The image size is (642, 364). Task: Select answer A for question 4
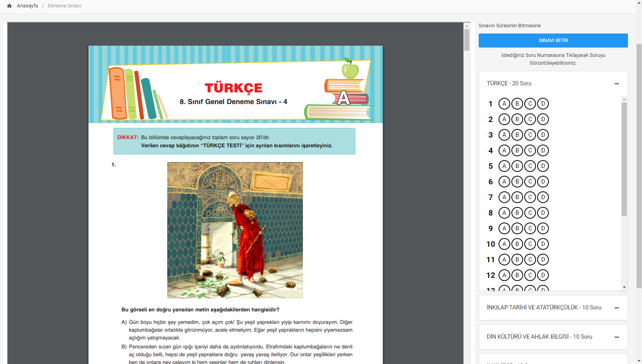point(504,150)
